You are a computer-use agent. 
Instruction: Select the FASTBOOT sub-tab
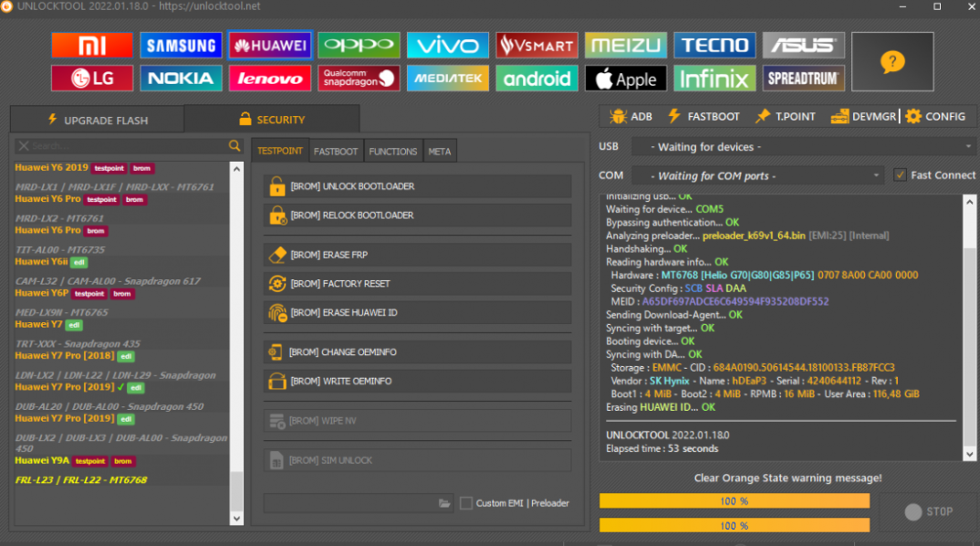pos(336,152)
